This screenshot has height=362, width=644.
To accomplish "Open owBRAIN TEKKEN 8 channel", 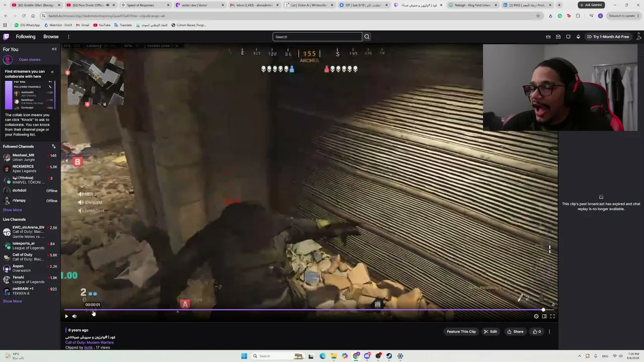I will tap(30, 291).
